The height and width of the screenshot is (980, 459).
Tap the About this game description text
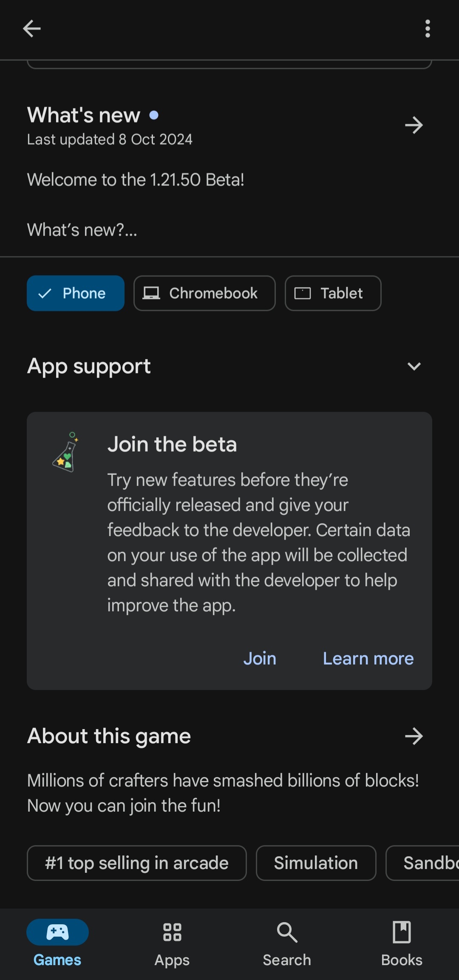[x=223, y=793]
